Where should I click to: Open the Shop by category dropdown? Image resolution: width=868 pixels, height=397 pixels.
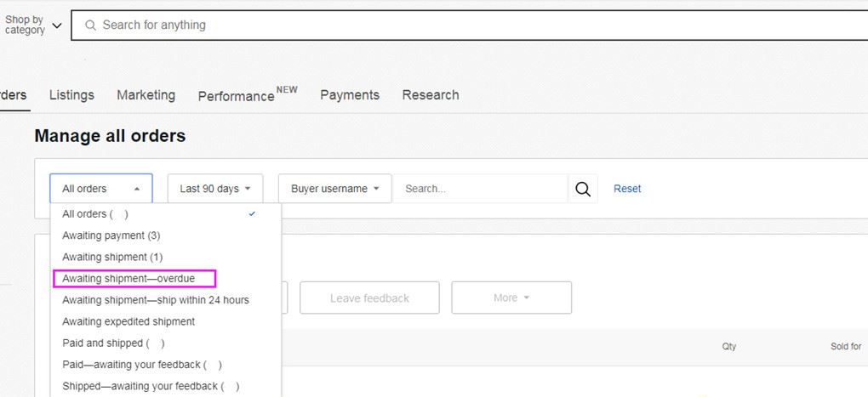pyautogui.click(x=33, y=26)
